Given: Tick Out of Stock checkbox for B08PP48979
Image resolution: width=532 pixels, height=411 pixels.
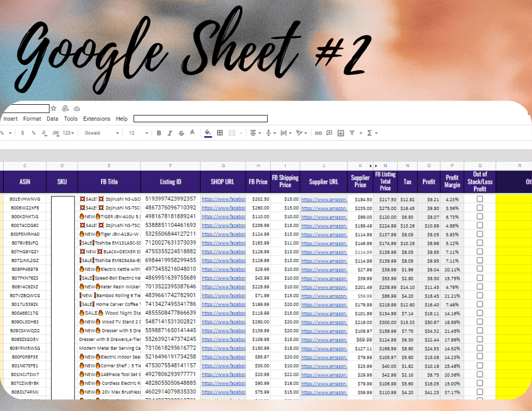Looking at the screenshot, I should pos(480,269).
